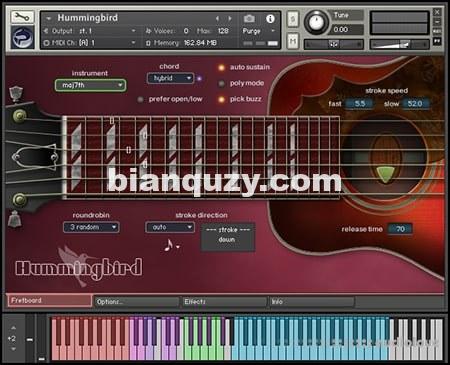This screenshot has height=365, width=450.
Task: Switch to the Effects tab
Action: (224, 302)
